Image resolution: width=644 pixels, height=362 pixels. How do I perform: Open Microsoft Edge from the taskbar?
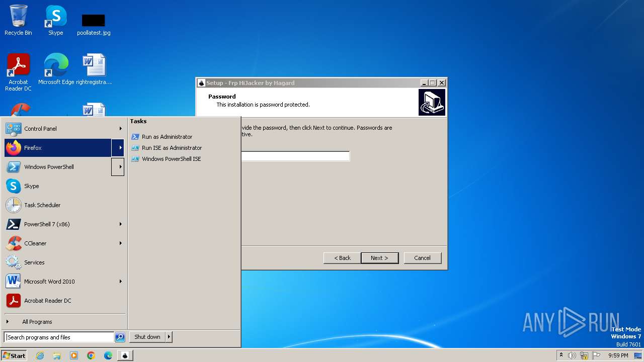pos(108,355)
